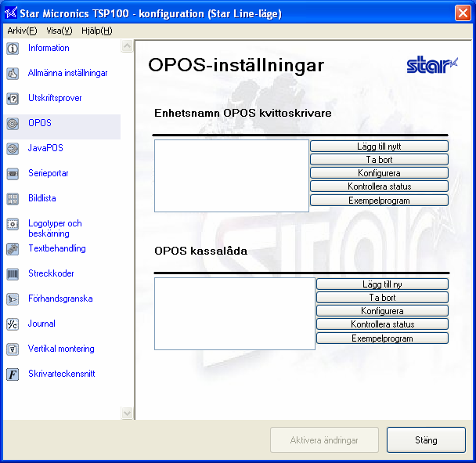Open the Skrivarteckensnitt text link

coord(62,374)
